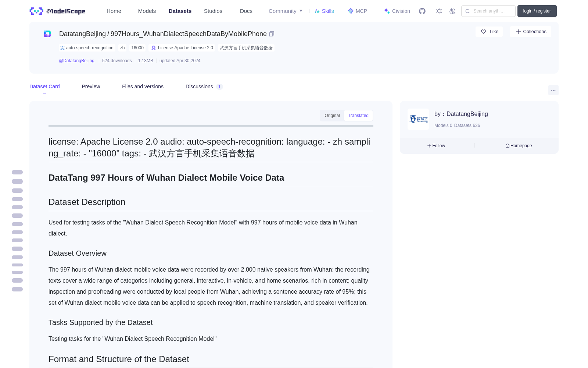Click the ModelScope logo

pos(57,11)
